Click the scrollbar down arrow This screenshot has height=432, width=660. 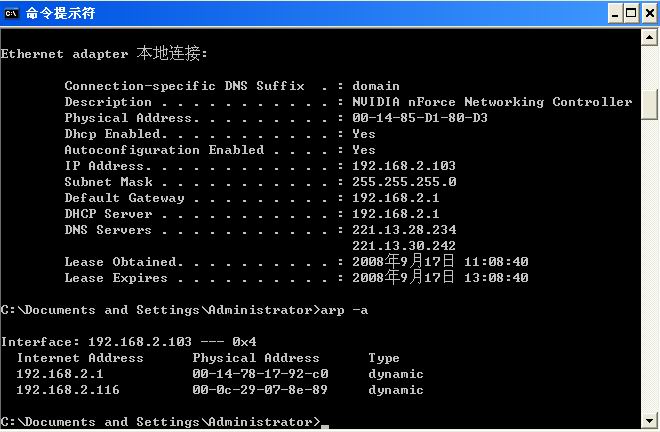[x=651, y=423]
